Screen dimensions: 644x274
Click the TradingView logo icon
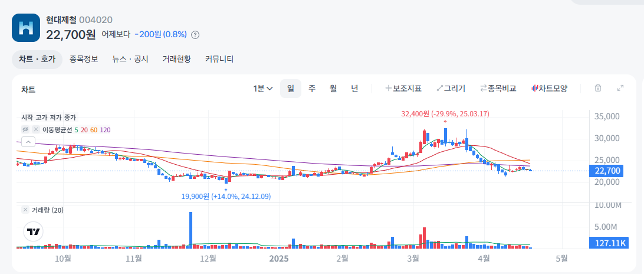(33, 231)
